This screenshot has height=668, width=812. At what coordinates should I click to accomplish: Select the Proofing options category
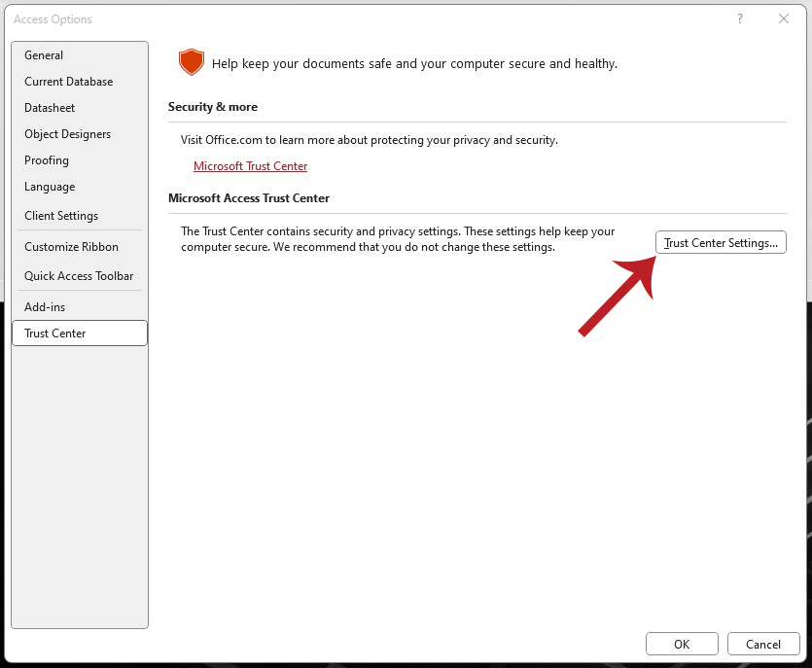[47, 160]
